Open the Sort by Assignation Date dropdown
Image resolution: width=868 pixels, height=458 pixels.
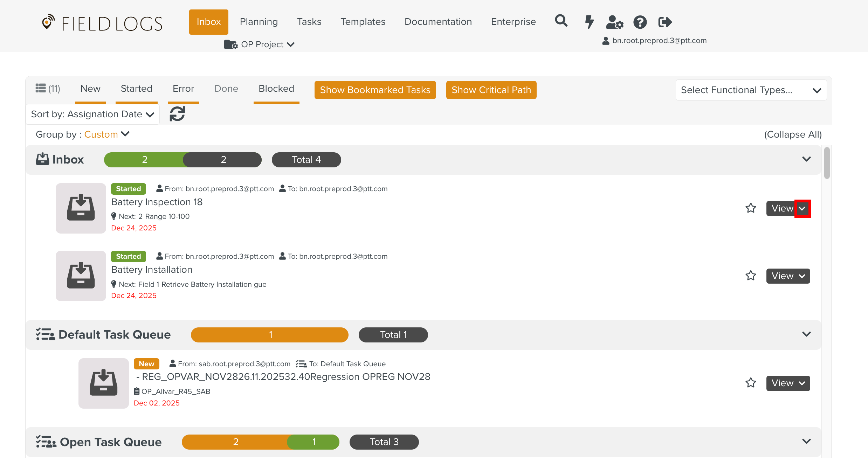[92, 114]
